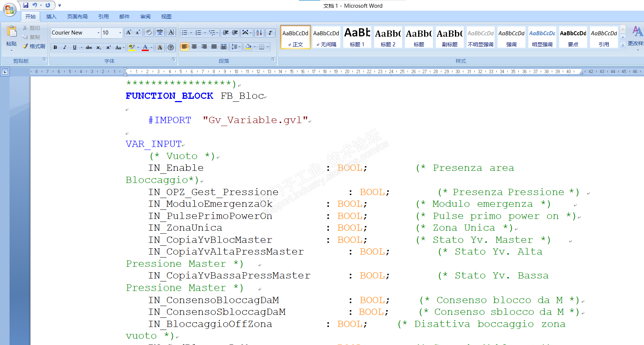Save the document from the quick access toolbar
Viewport: 644px width, 345px height.
[x=26, y=5]
